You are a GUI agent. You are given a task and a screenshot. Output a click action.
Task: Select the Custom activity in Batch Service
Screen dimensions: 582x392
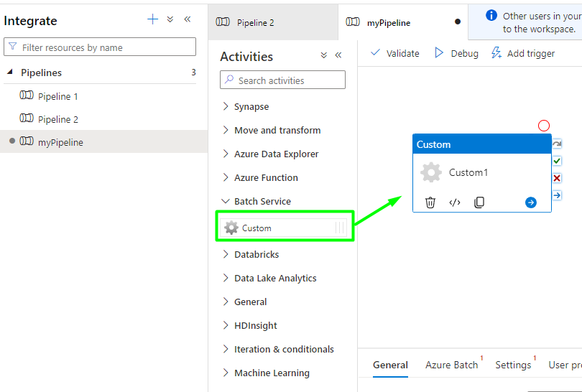point(283,228)
